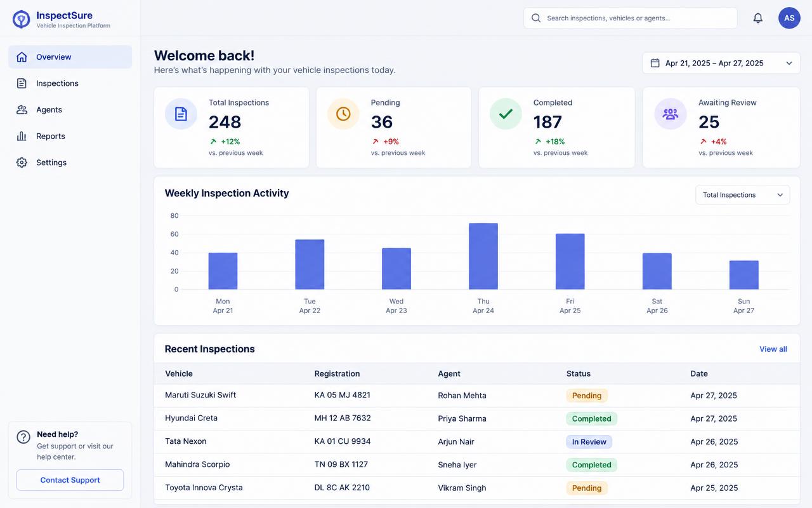Open the Reports menu item
812x508 pixels.
70,136
